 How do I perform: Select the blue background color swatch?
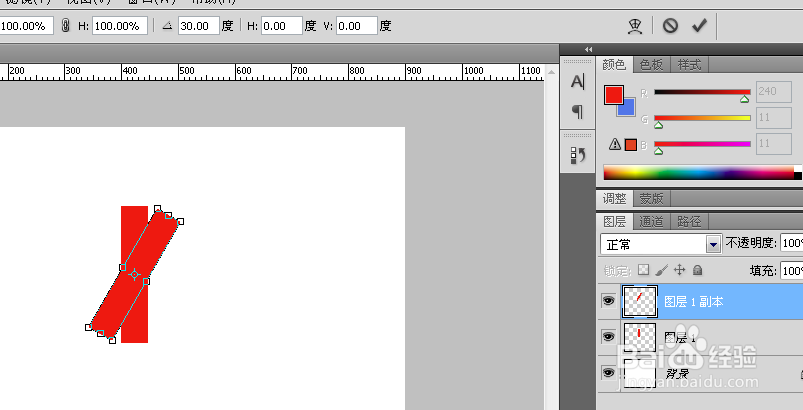click(628, 109)
